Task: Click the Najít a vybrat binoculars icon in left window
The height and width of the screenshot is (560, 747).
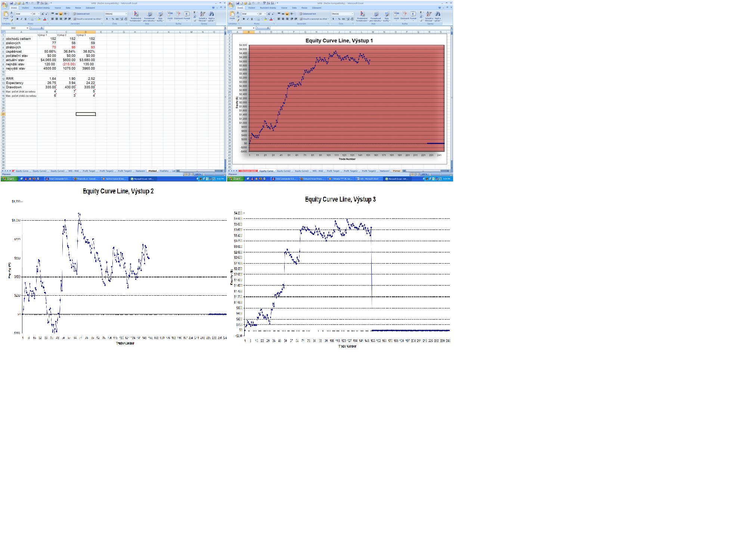Action: (211, 14)
